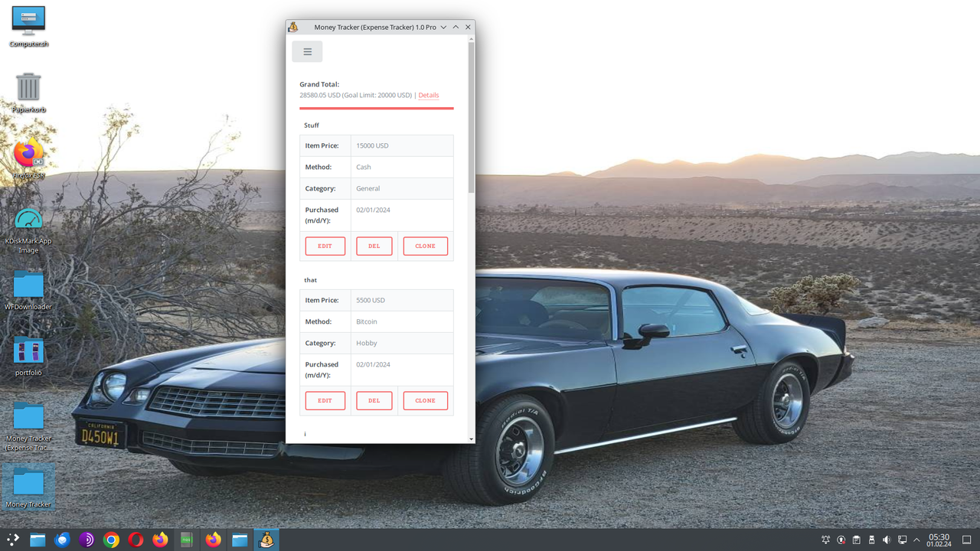Delete the Stuff expense entry
This screenshot has height=551, width=980.
[x=374, y=246]
